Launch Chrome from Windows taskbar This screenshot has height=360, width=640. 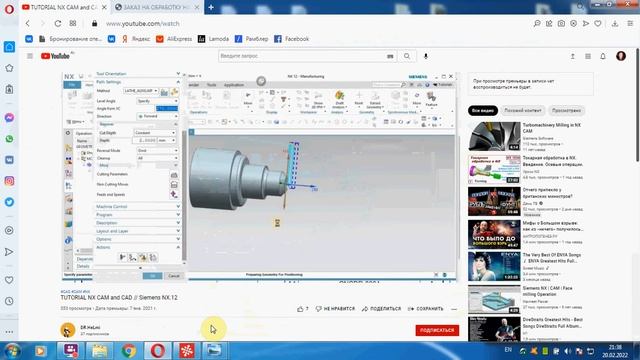(129, 350)
